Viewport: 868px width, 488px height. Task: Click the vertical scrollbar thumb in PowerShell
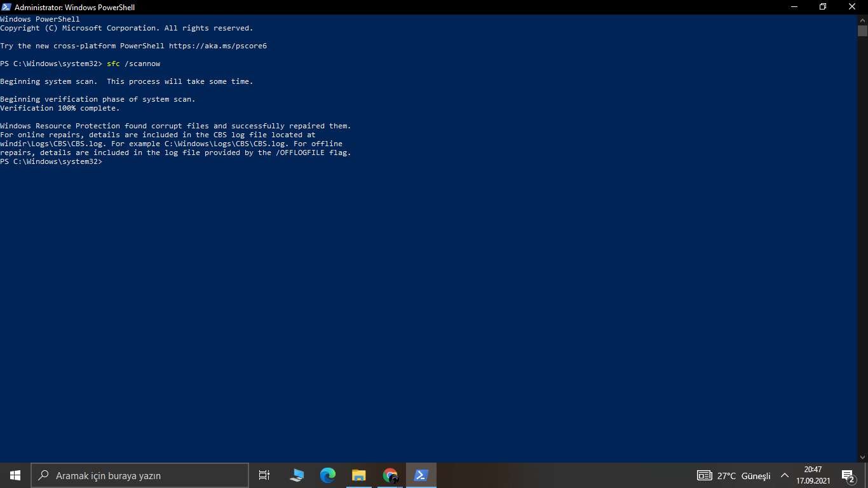click(862, 30)
